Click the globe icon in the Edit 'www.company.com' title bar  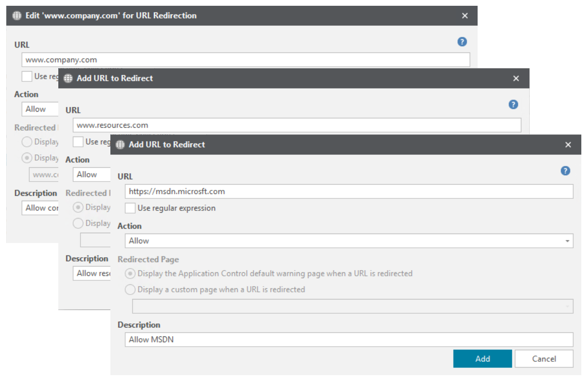tap(16, 16)
